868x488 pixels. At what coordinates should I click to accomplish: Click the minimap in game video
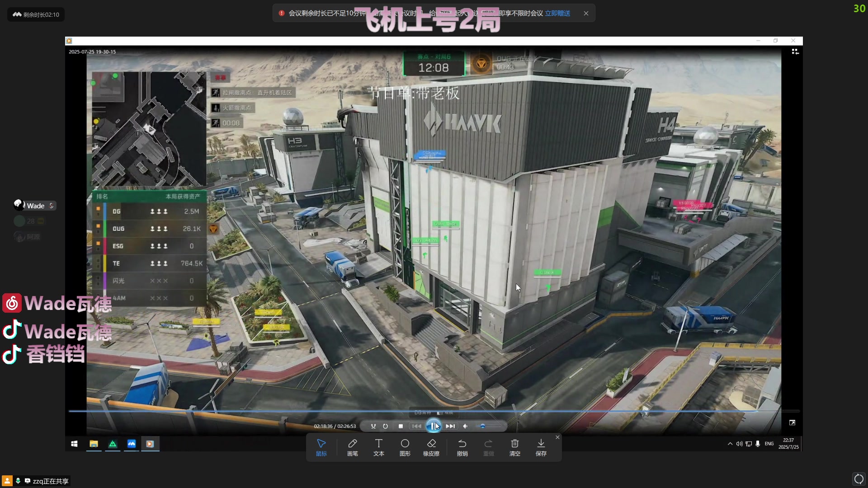149,129
